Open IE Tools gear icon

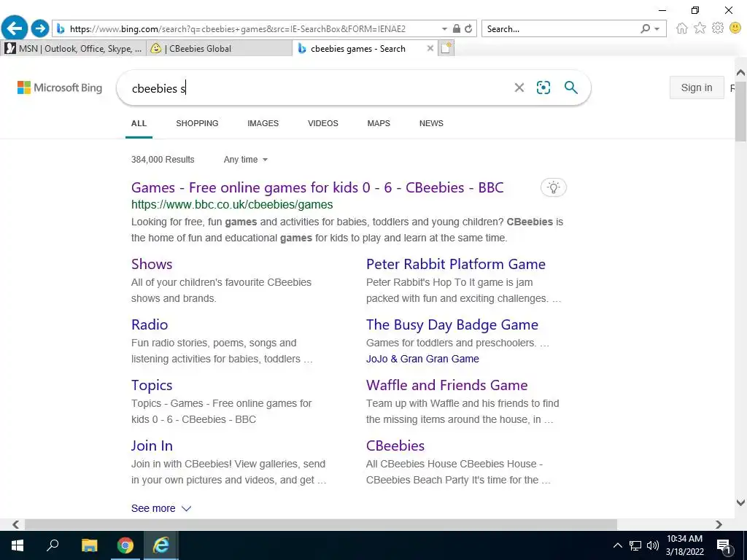[718, 28]
